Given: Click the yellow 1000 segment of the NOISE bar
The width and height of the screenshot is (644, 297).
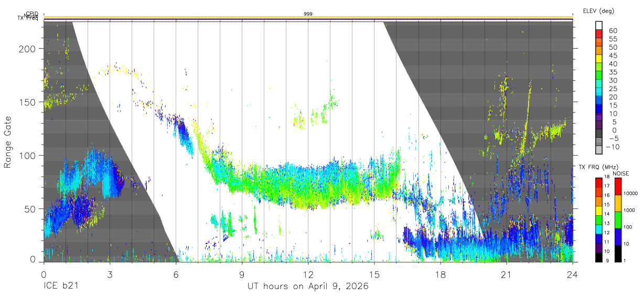Looking at the screenshot, I should [618, 203].
